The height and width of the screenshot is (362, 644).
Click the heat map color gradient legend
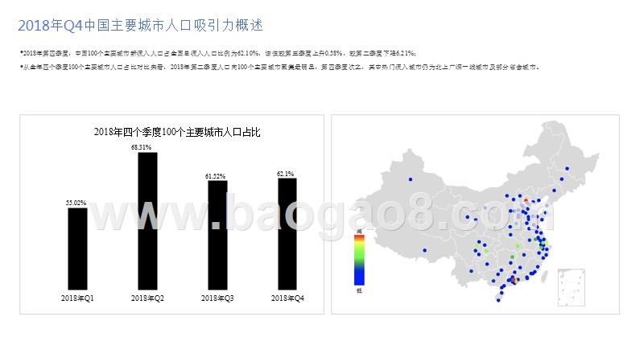tap(359, 260)
